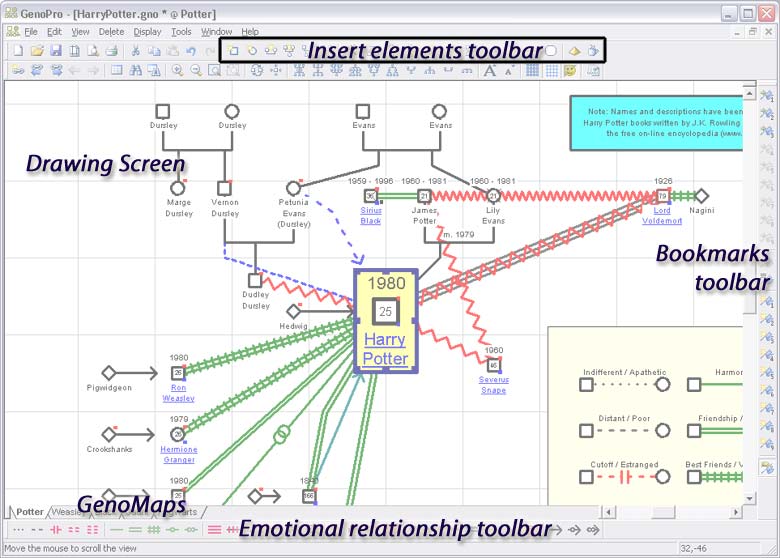Follow the Hermione Granger hyperlink
Screen dimensions: 780x558
179,455
